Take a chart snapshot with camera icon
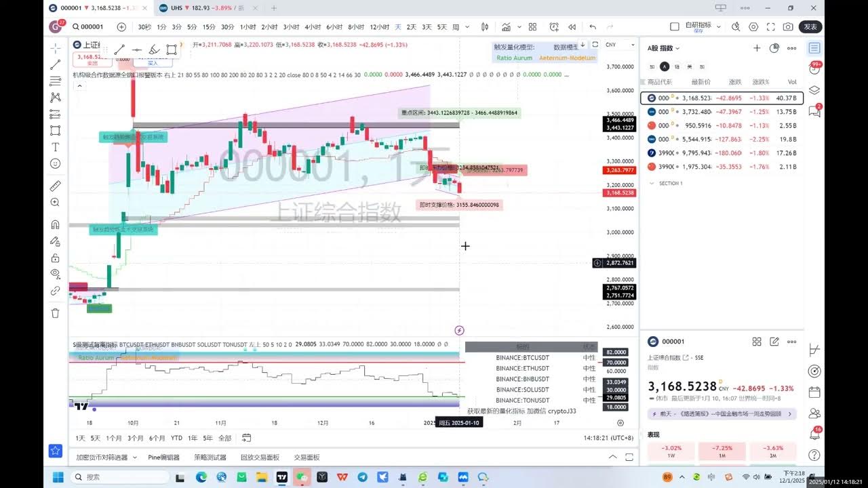Viewport: 868px width, 488px height. coord(788,27)
